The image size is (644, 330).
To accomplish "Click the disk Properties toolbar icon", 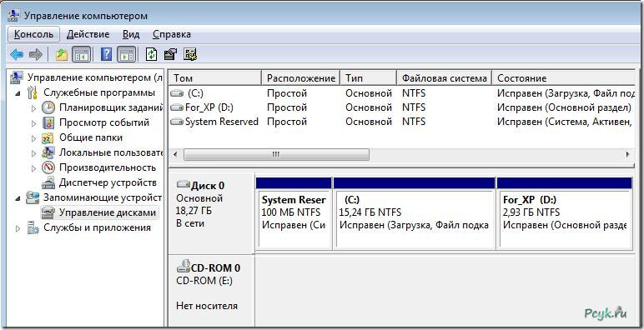I will click(170, 54).
